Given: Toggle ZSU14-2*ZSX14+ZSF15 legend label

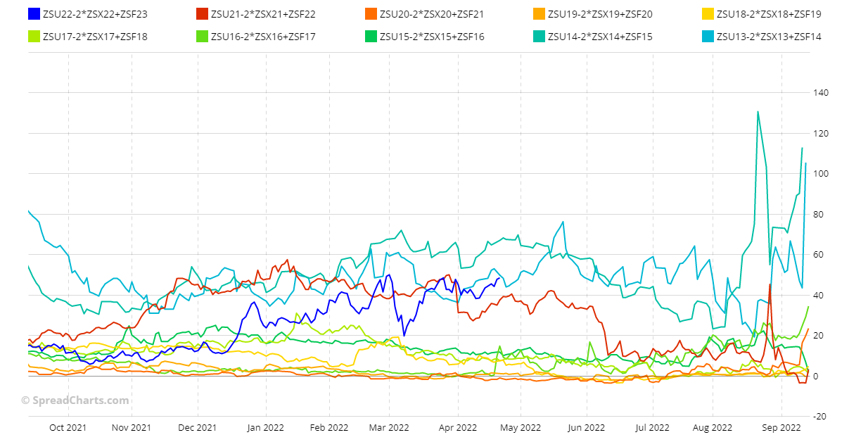Looking at the screenshot, I should pos(600,36).
